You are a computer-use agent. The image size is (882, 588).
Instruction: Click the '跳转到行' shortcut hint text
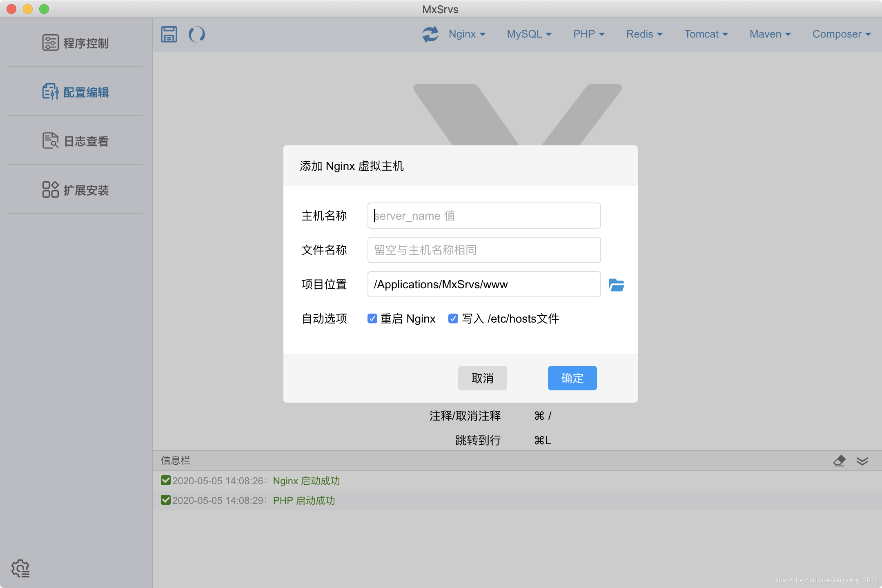(478, 440)
